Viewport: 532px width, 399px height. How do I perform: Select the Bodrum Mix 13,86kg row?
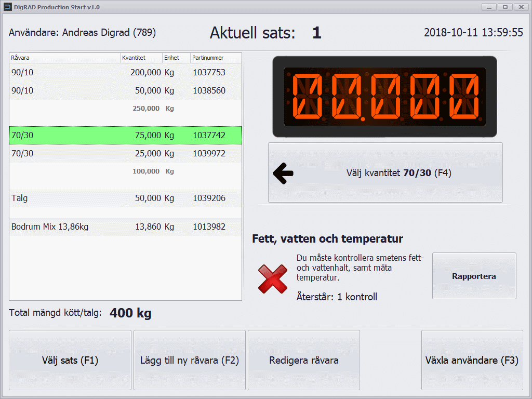coord(125,227)
